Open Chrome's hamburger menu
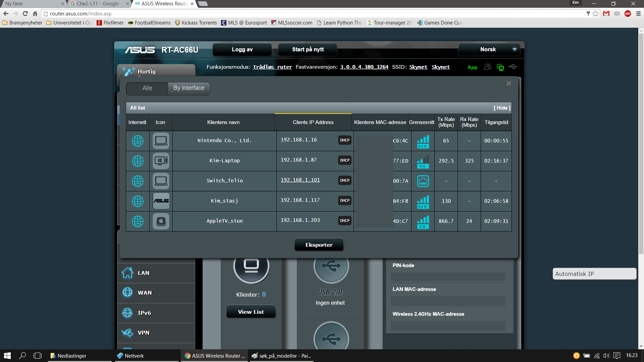The width and height of the screenshot is (644, 362). (x=638, y=14)
